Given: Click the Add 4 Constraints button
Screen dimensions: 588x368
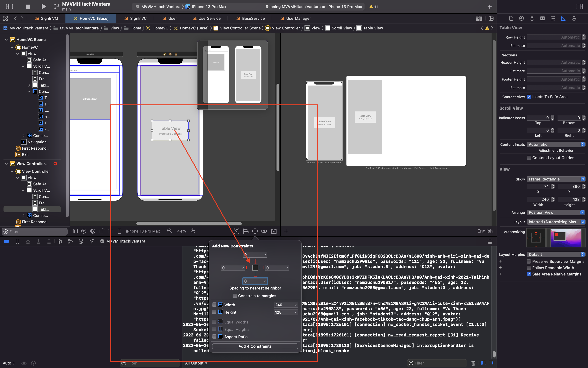Looking at the screenshot, I should (255, 346).
